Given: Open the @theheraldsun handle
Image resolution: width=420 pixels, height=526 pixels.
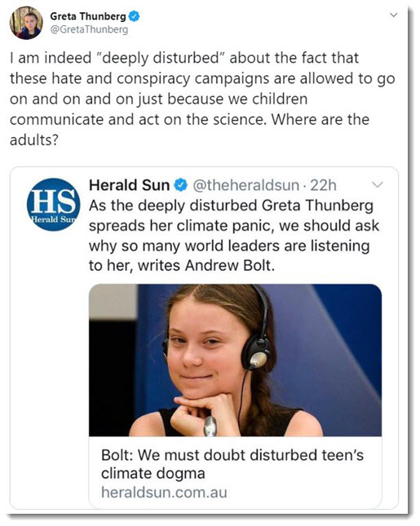Looking at the screenshot, I should point(246,185).
